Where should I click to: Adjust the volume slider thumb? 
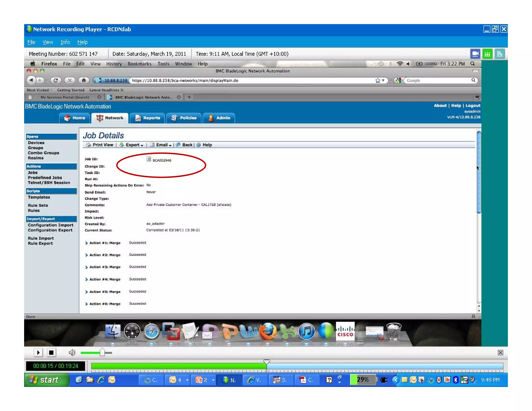click(102, 352)
